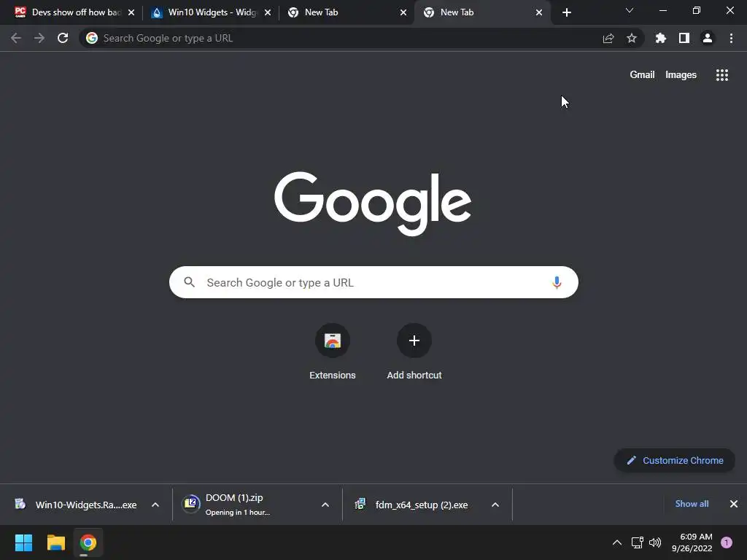The height and width of the screenshot is (560, 747).
Task: Open network settings from the system tray
Action: pos(637,542)
